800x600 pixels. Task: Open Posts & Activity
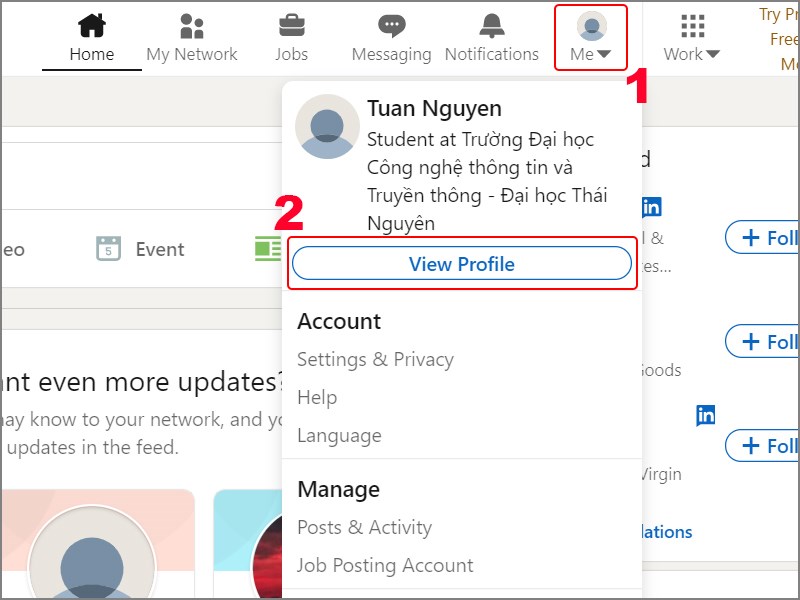click(x=364, y=527)
